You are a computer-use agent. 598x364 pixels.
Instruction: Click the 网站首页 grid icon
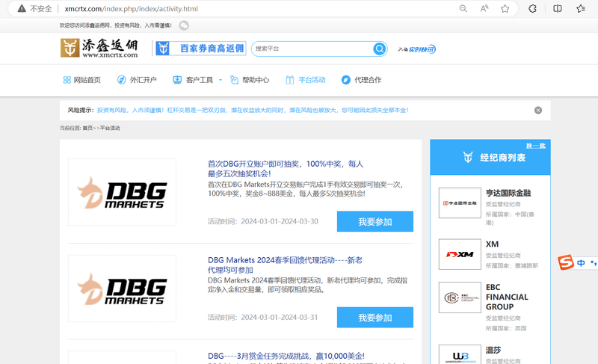(67, 80)
